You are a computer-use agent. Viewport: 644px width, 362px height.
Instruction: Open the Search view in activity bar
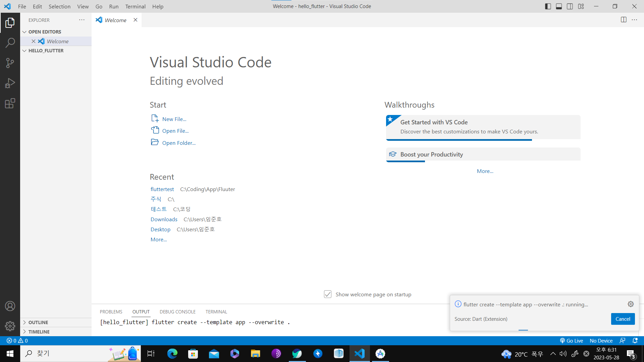tap(10, 43)
